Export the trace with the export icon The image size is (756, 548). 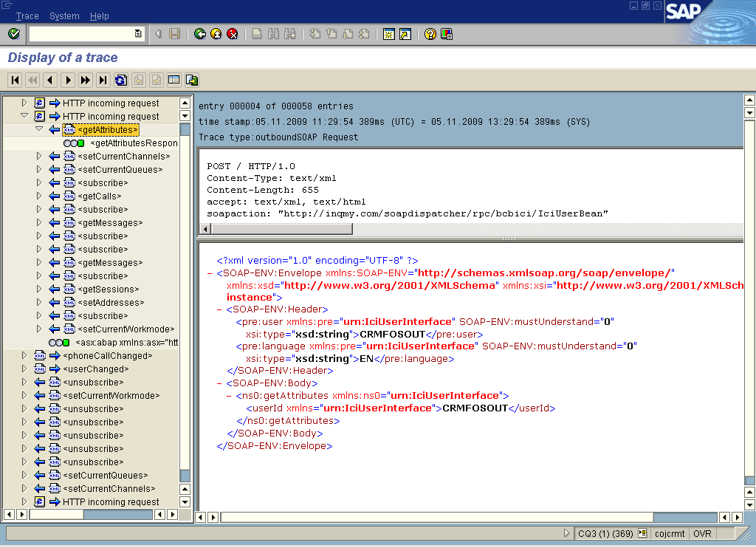(190, 80)
